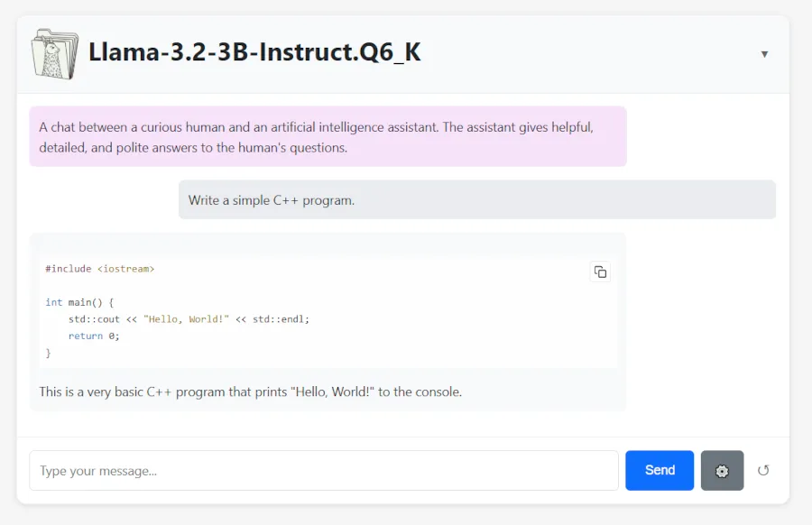Click the 'int main() {' code line
Screen dimensions: 812x525
79,302
